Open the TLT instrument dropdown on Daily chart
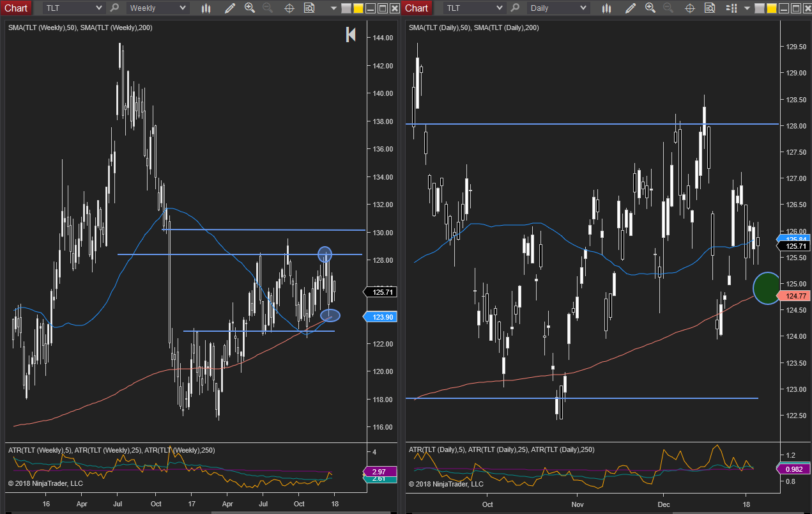This screenshot has height=514, width=812. [474, 8]
